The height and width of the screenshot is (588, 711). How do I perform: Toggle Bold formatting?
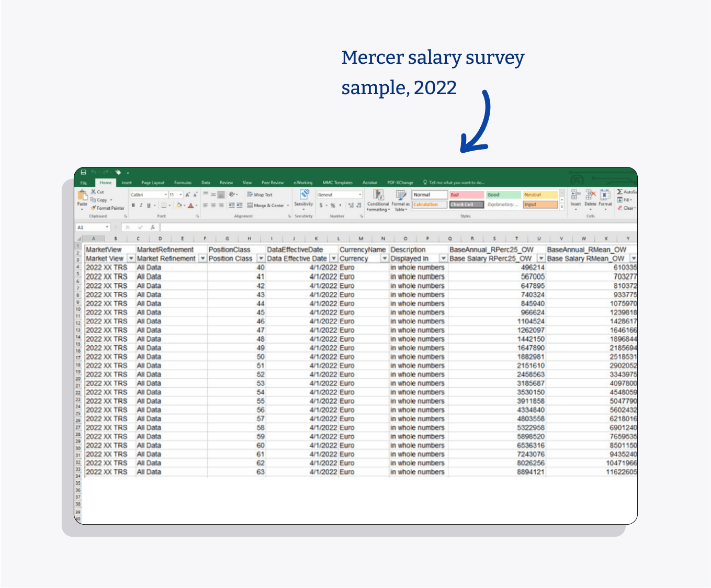click(x=133, y=206)
